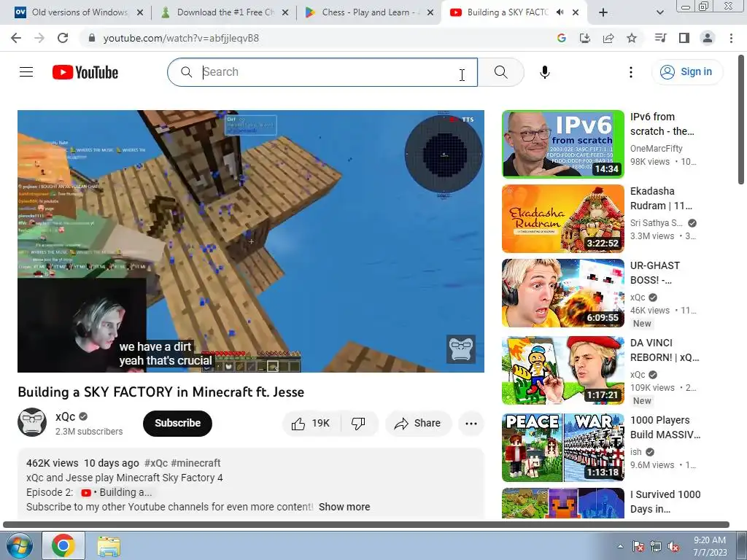Open I Survived 1000 Days thumbnail
The height and width of the screenshot is (560, 747).
pyautogui.click(x=562, y=503)
